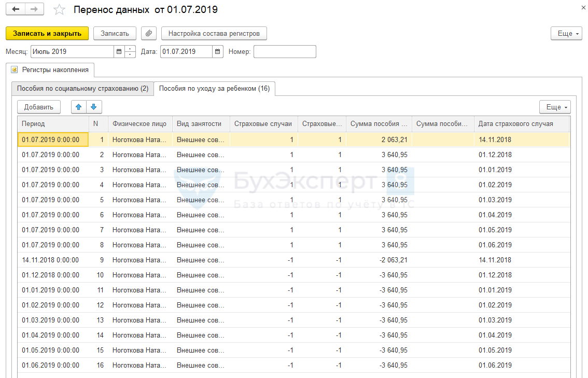Image resolution: width=588 pixels, height=378 pixels.
Task: Select the Регистры накопления tab
Action: point(50,69)
